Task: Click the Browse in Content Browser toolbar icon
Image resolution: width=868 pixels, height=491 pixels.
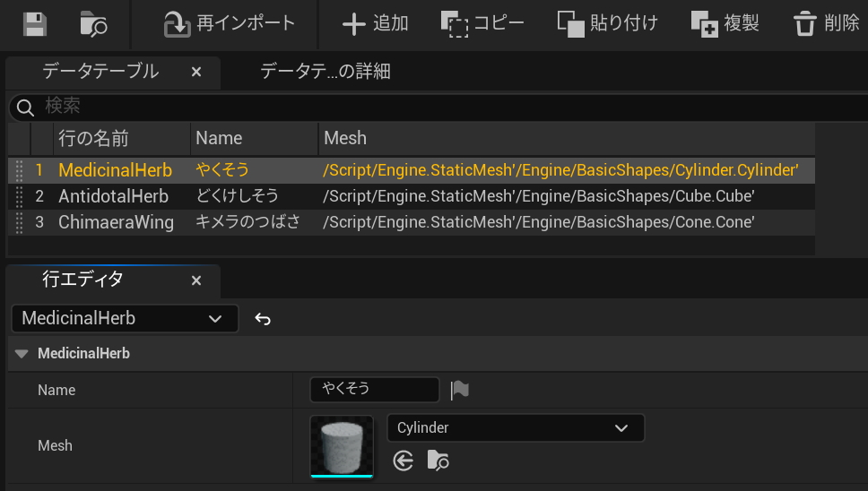Action: (x=93, y=23)
